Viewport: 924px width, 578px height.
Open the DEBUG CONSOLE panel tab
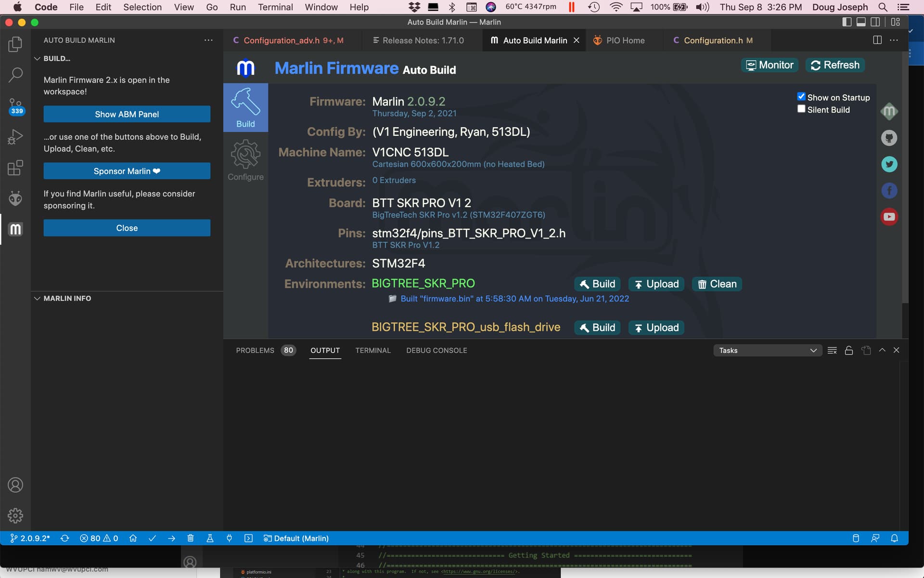(x=436, y=350)
